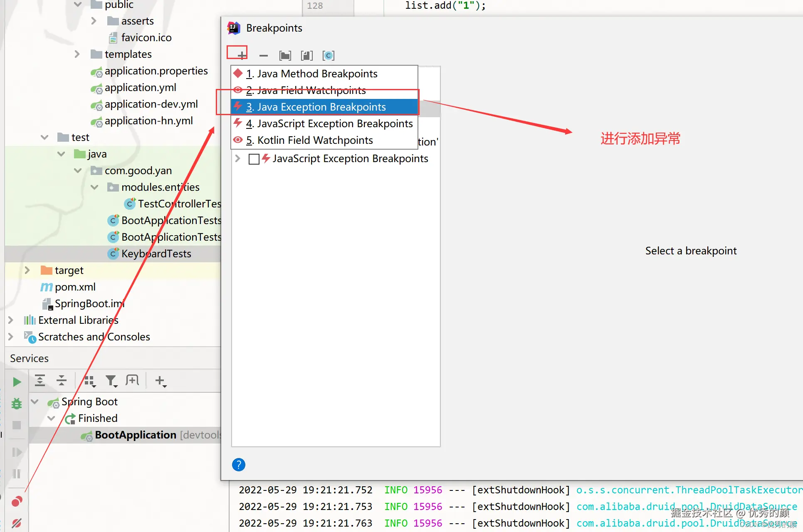Collapse the Spring Boot services node
This screenshot has width=803, height=532.
(x=35, y=401)
